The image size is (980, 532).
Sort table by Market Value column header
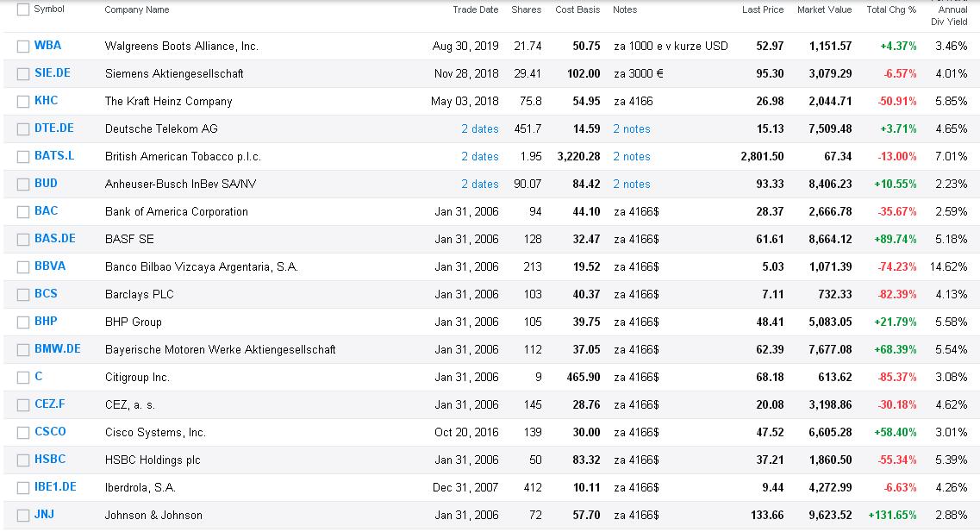pos(824,9)
